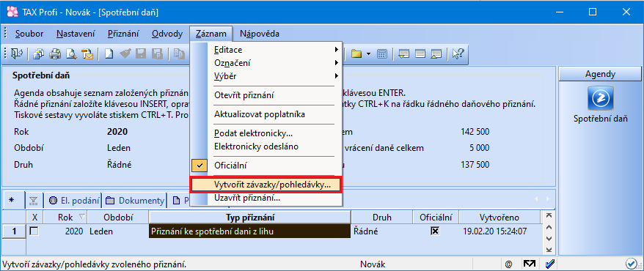Open print preview magnifier icon
This screenshot has height=271, width=644.
(71, 53)
